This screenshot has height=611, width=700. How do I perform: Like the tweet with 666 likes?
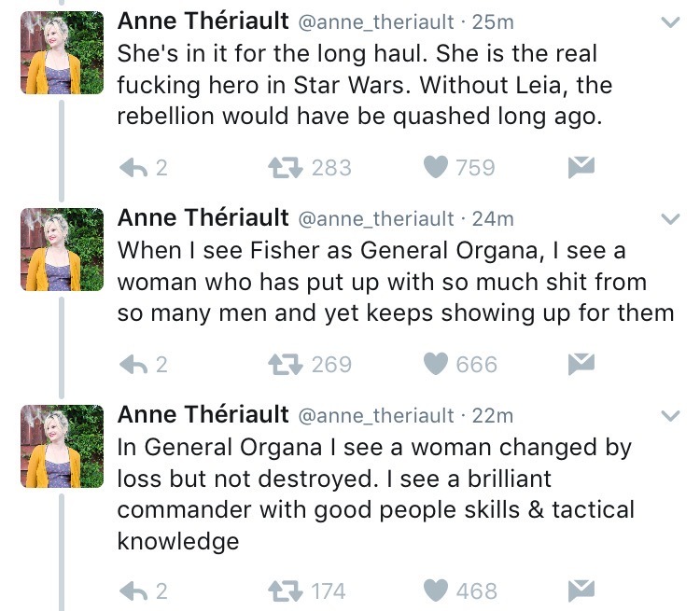(436, 364)
